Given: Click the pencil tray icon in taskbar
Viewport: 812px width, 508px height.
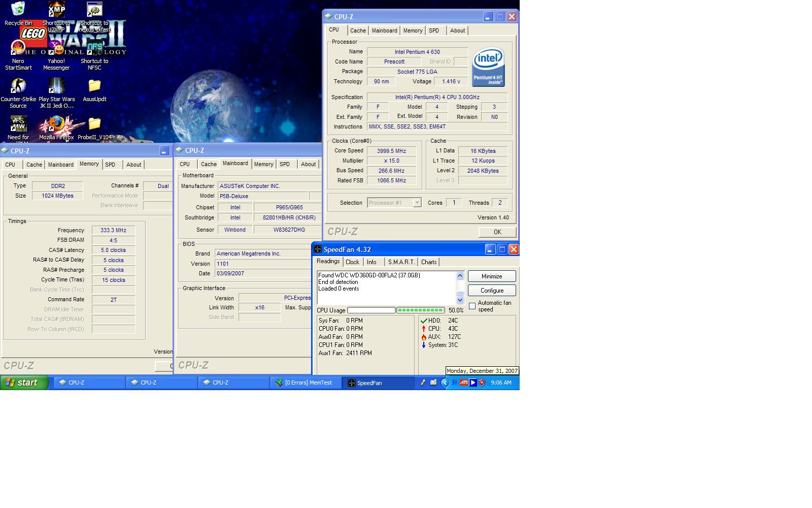Looking at the screenshot, I should (422, 383).
